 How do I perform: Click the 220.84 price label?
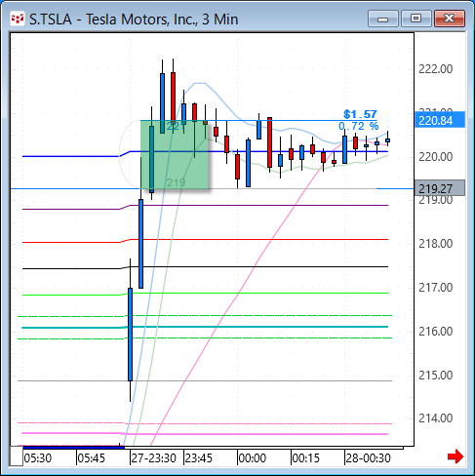(440, 121)
